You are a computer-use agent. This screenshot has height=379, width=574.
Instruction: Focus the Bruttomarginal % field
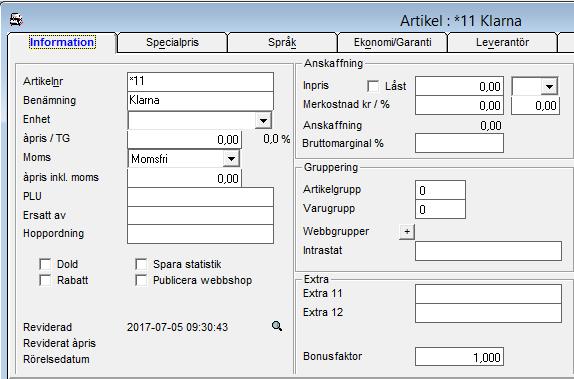(459, 143)
